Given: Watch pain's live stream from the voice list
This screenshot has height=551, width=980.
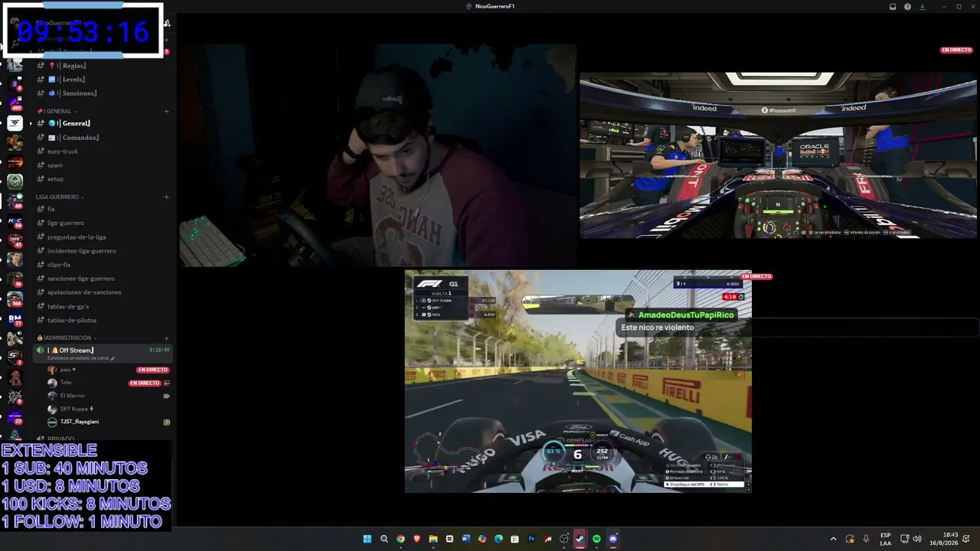Looking at the screenshot, I should click(152, 370).
